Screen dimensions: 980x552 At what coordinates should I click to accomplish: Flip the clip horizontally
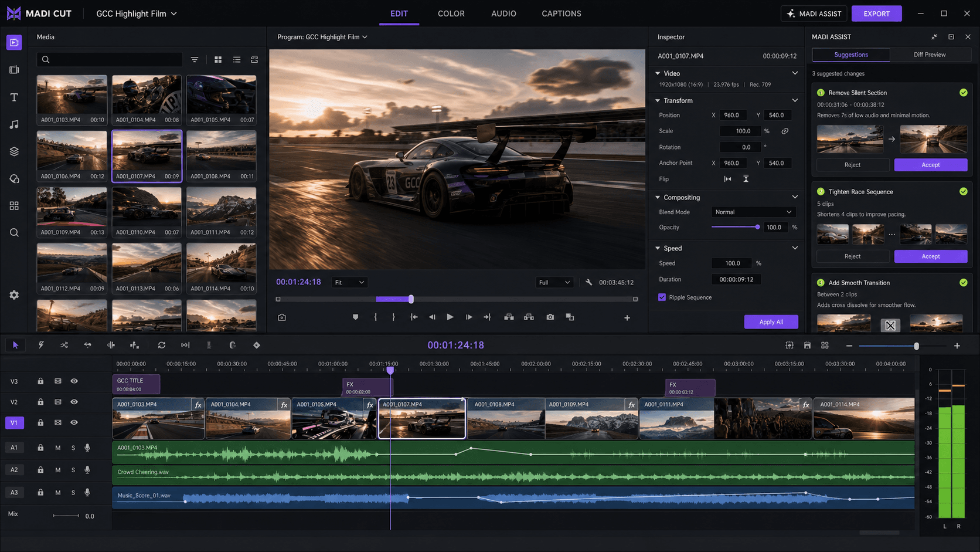pyautogui.click(x=727, y=179)
